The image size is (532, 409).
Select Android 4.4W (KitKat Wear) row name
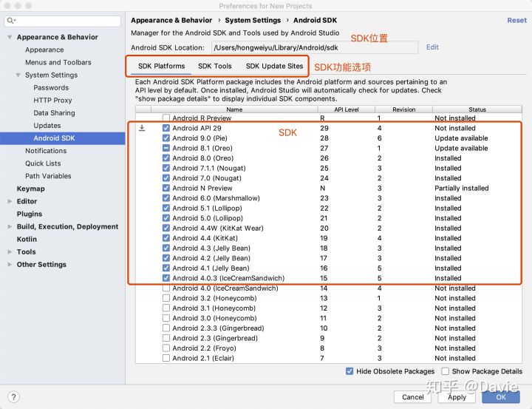coord(218,228)
